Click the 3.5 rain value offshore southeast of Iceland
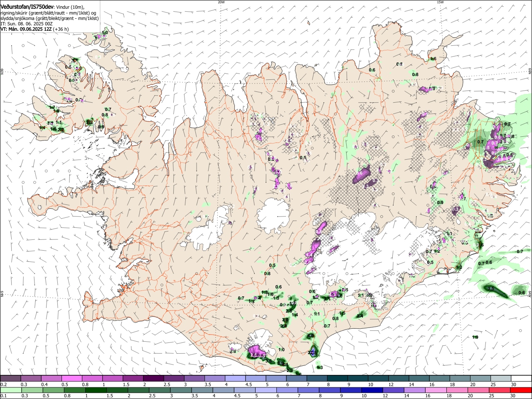The image size is (532, 399). [x=490, y=288]
